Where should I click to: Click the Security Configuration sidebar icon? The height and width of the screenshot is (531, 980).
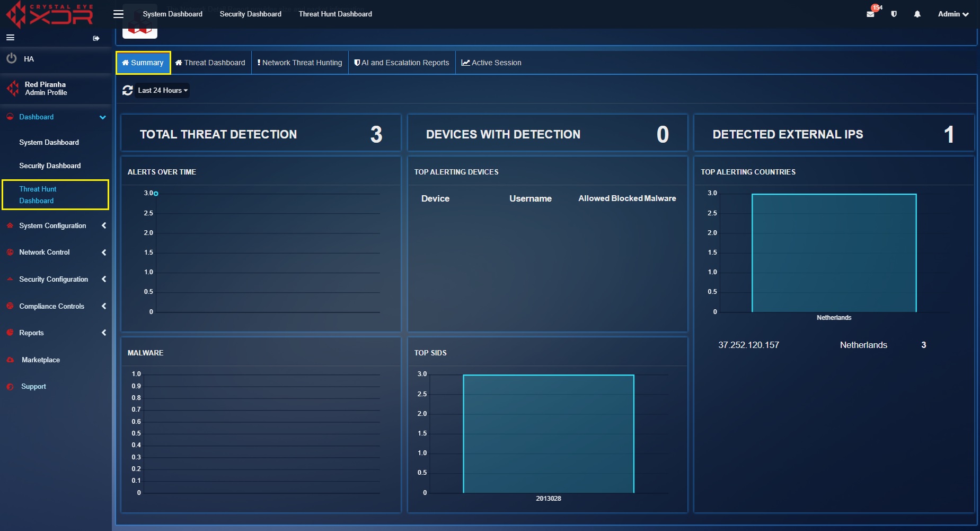(x=10, y=279)
